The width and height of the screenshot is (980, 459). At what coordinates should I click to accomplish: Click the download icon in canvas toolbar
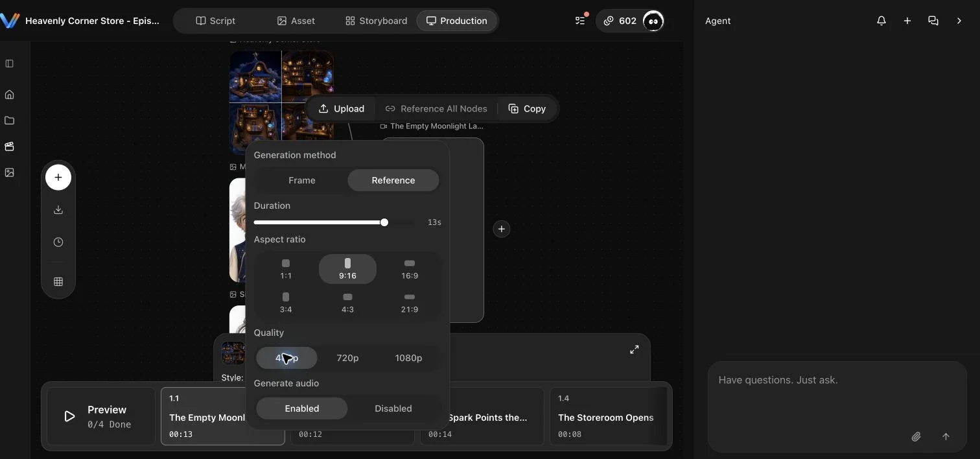(58, 209)
